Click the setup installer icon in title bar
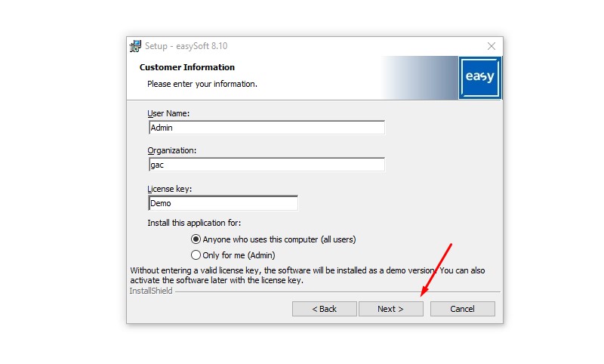This screenshot has width=604, height=364. click(135, 46)
